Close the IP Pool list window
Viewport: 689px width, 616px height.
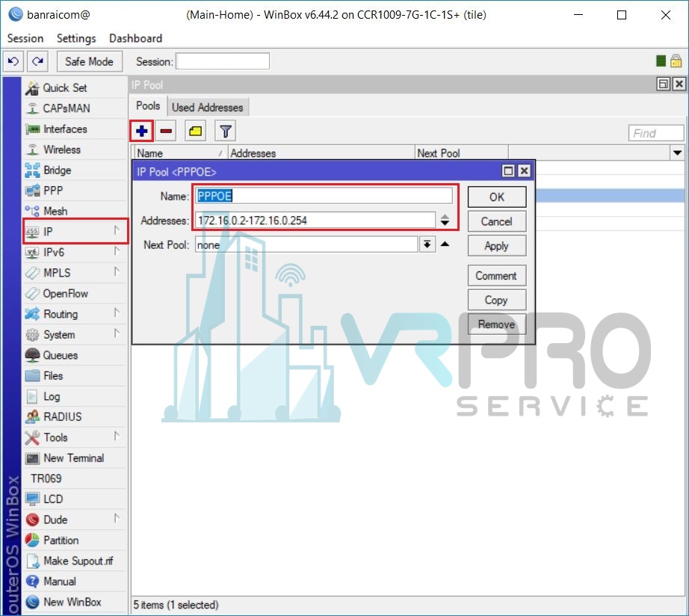pyautogui.click(x=679, y=84)
